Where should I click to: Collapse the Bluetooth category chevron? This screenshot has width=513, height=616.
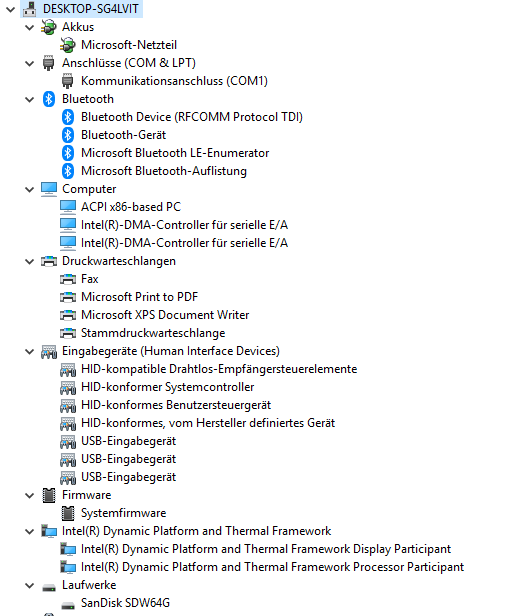pos(29,99)
